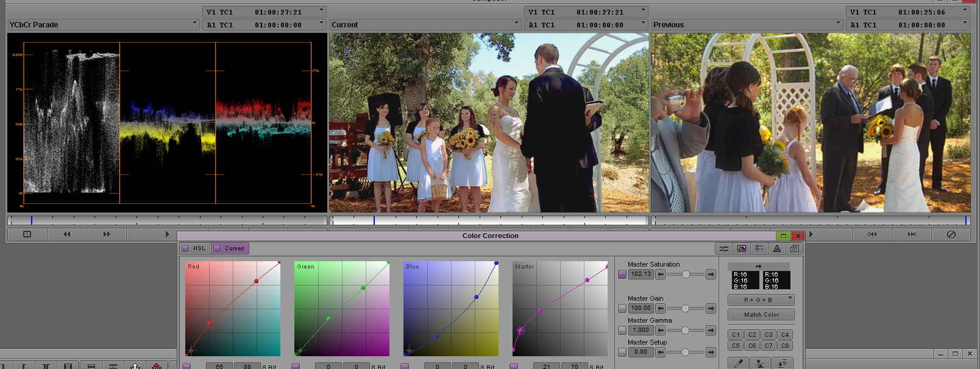The width and height of the screenshot is (980, 369).
Task: Toggle the Master Gain enable button
Action: click(x=622, y=309)
